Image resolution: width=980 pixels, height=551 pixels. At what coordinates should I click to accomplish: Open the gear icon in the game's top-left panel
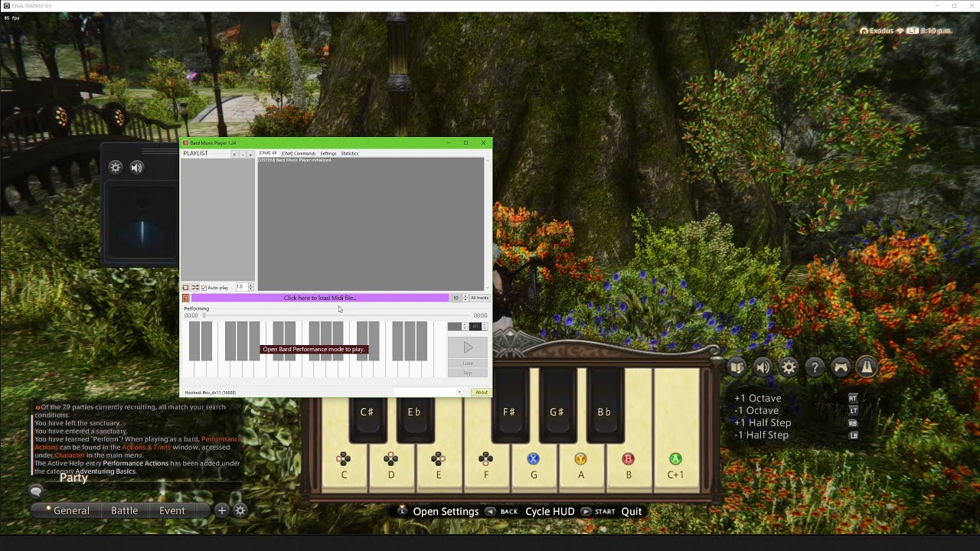click(x=116, y=168)
